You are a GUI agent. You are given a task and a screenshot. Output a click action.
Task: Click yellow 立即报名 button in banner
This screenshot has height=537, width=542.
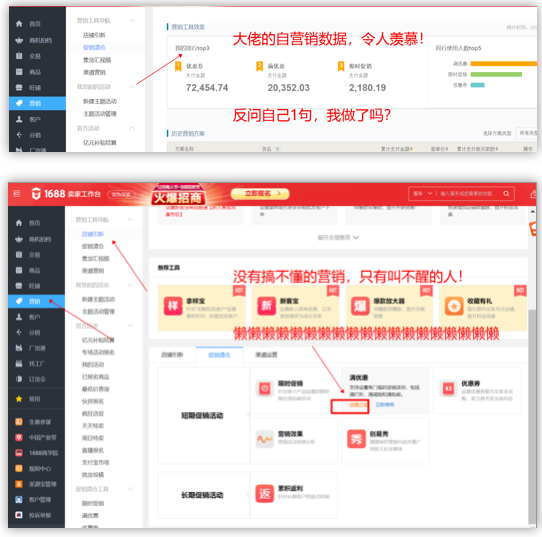pos(260,194)
